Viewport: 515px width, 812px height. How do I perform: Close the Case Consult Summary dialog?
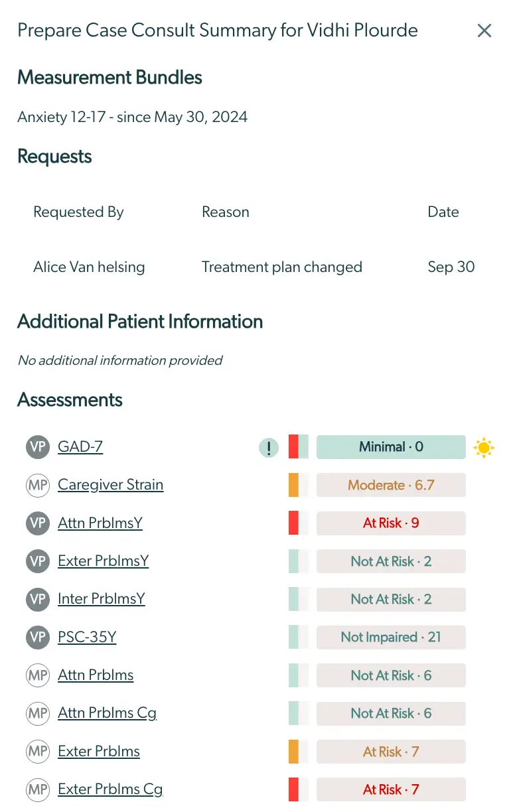click(x=484, y=31)
